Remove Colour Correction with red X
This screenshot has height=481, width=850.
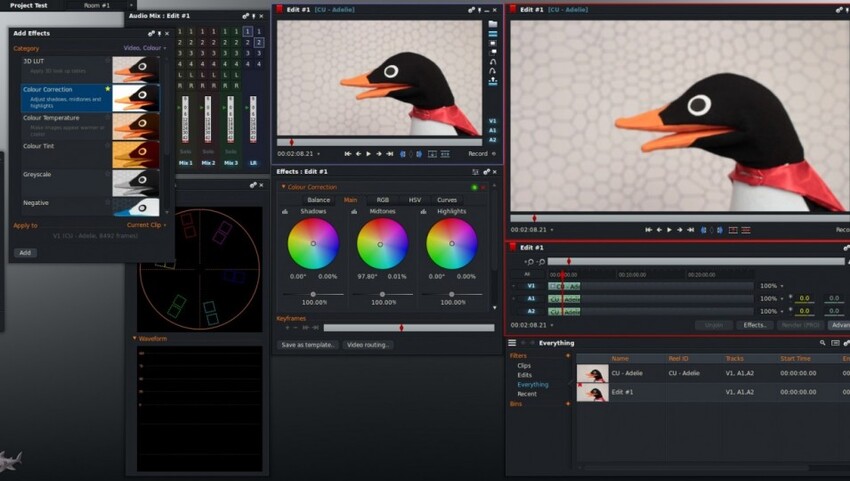(483, 188)
